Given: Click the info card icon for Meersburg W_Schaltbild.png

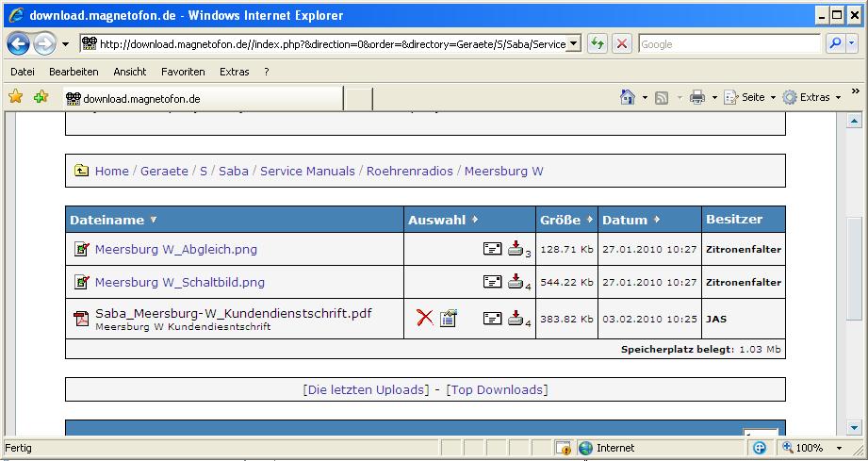Looking at the screenshot, I should pyautogui.click(x=492, y=282).
